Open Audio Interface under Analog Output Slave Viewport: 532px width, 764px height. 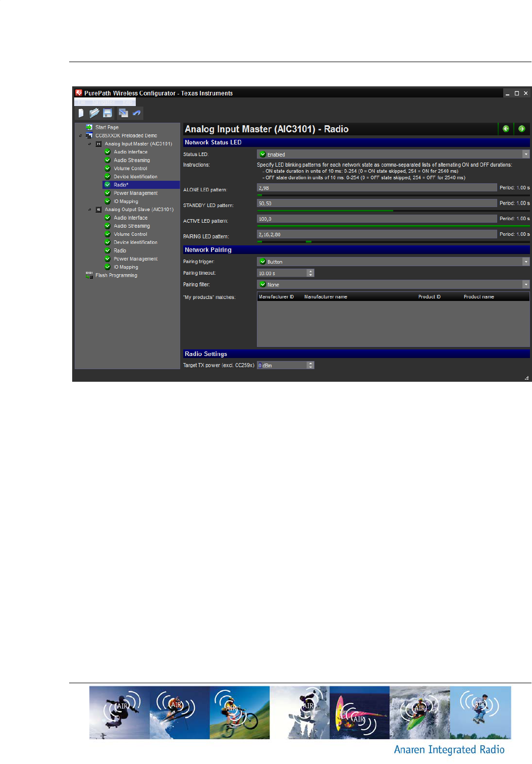pos(131,218)
